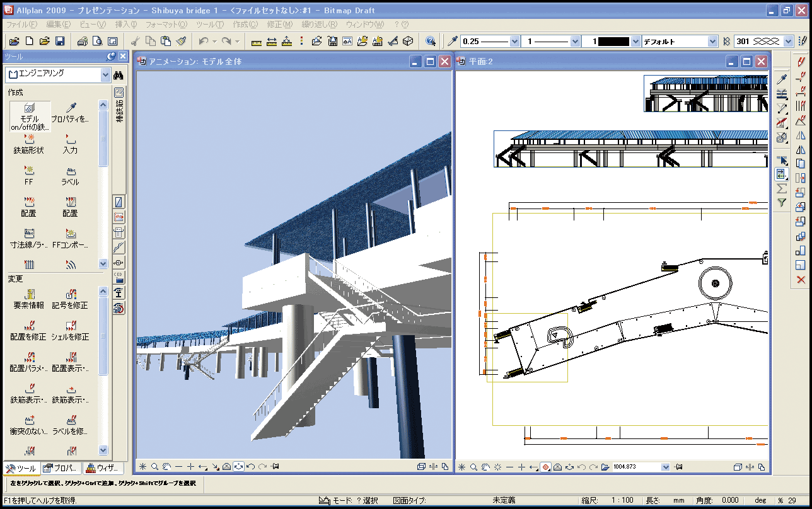Click the binoculars find icon in tool panel
The width and height of the screenshot is (812, 509).
point(118,75)
